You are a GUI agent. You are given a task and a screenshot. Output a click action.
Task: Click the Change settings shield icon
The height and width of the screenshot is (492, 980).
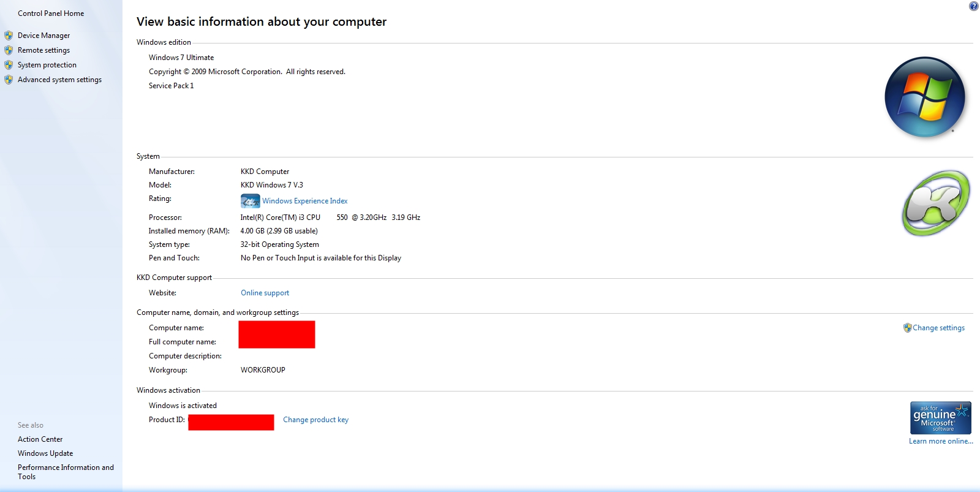tap(907, 328)
